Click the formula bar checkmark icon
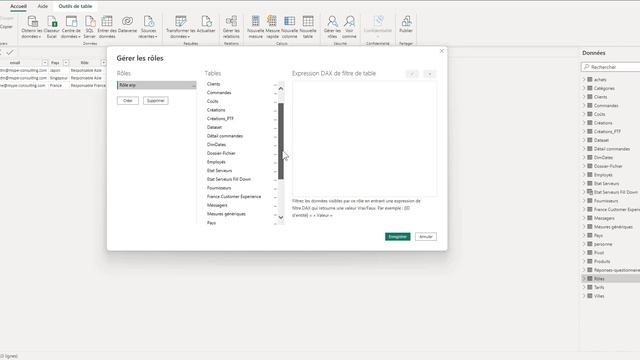The width and height of the screenshot is (640, 360). [x=10, y=52]
